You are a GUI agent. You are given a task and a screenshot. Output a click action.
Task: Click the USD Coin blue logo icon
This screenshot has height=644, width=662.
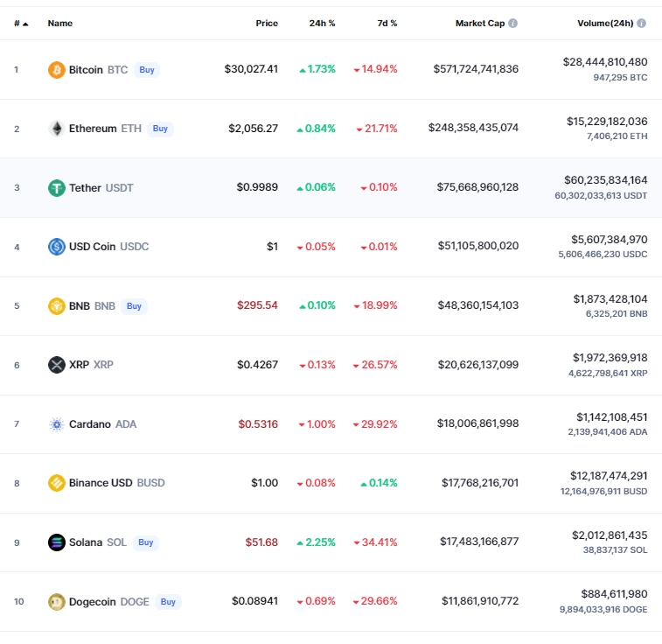pos(57,247)
